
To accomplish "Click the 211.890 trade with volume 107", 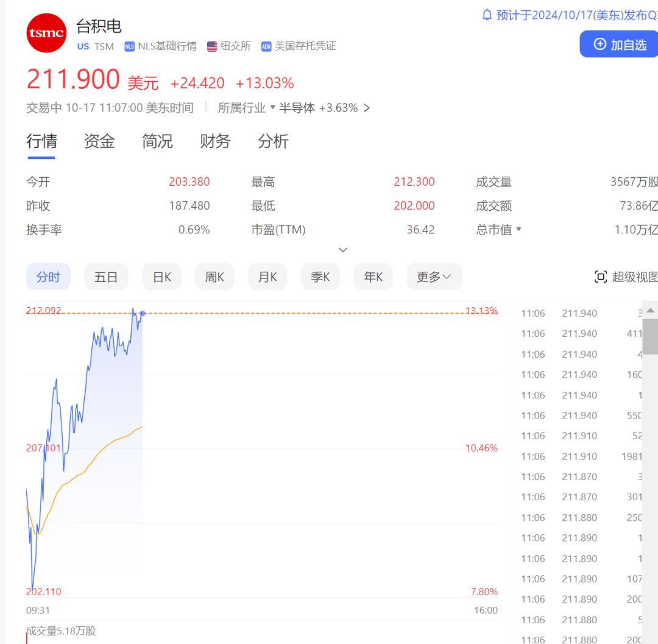I will tap(581, 579).
